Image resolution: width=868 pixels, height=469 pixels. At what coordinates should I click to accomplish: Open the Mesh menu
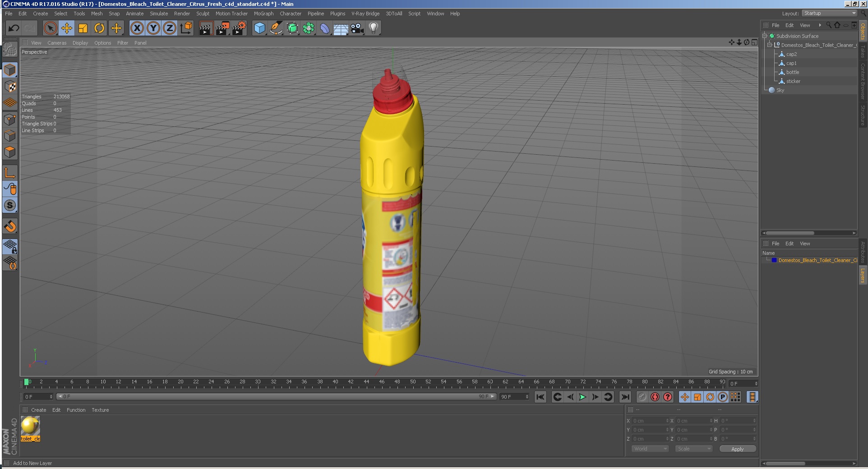point(97,14)
